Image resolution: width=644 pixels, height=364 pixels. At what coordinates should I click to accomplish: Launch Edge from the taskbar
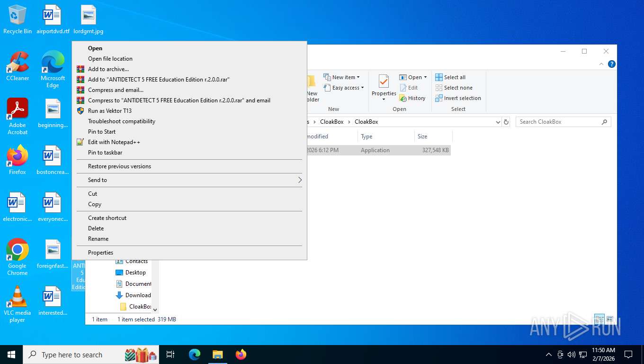(195, 355)
